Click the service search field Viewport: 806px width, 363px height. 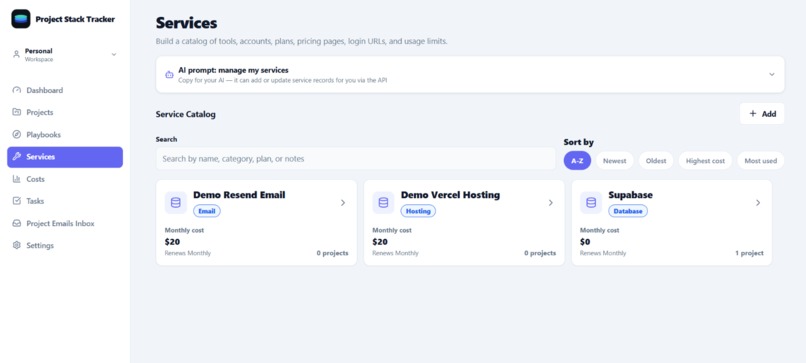point(356,159)
